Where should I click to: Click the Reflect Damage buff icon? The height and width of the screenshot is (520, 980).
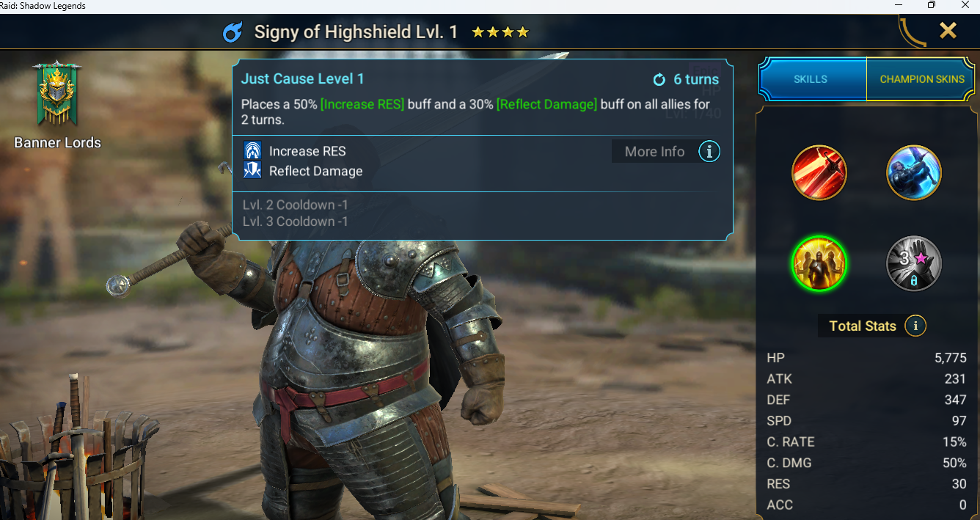[x=252, y=171]
